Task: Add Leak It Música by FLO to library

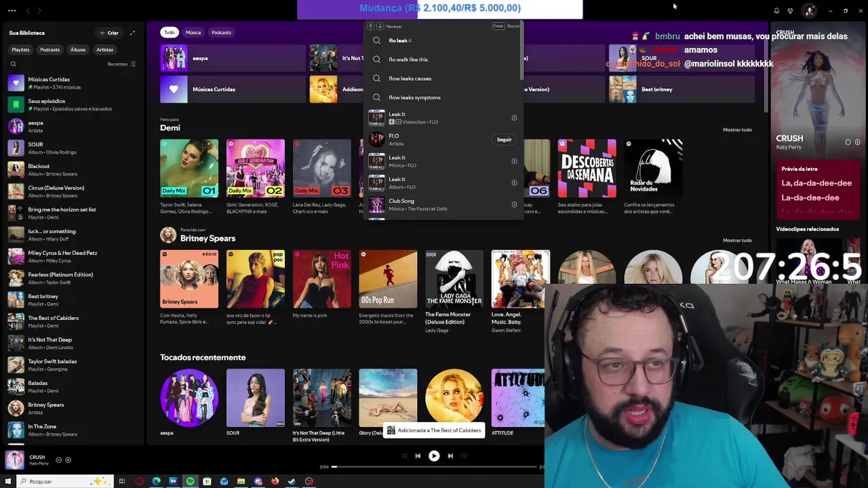Action: pyautogui.click(x=514, y=161)
